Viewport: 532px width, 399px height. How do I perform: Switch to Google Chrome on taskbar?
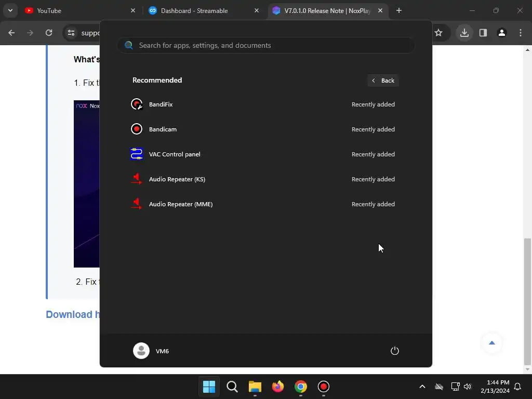point(301,387)
